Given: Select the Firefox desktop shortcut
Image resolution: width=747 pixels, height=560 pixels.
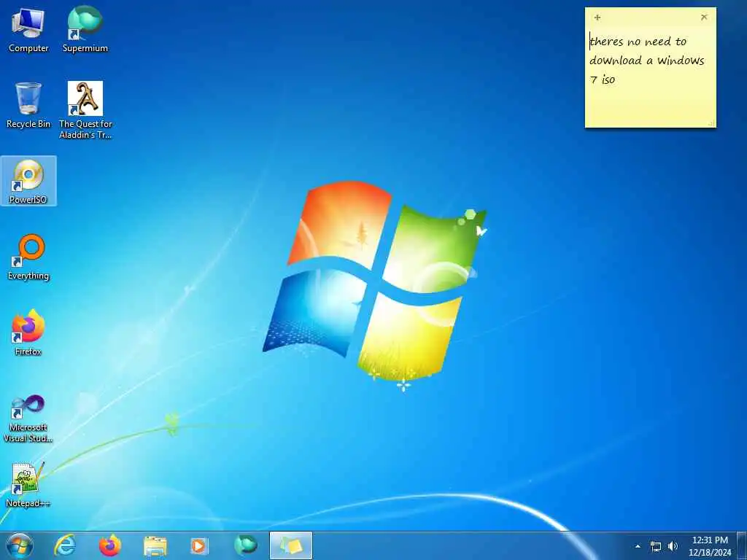Looking at the screenshot, I should [x=28, y=332].
